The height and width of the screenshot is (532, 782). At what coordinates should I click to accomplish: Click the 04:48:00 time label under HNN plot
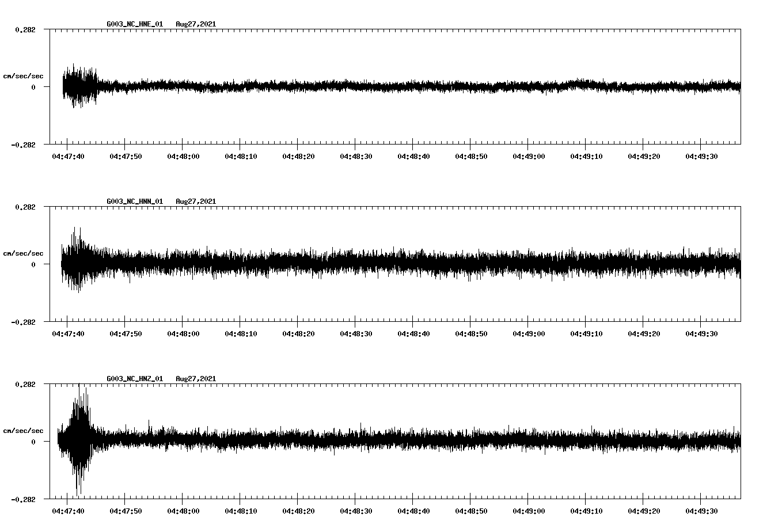pos(183,333)
